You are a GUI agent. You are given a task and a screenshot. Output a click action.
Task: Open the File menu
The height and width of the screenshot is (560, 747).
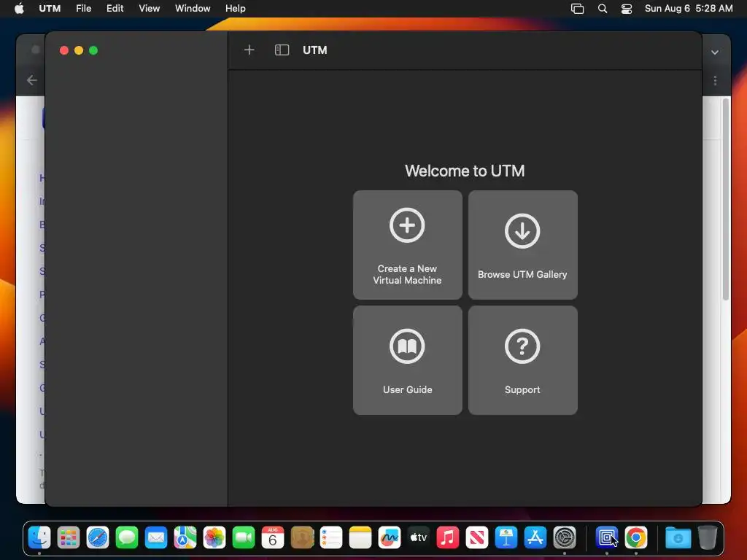tap(83, 9)
